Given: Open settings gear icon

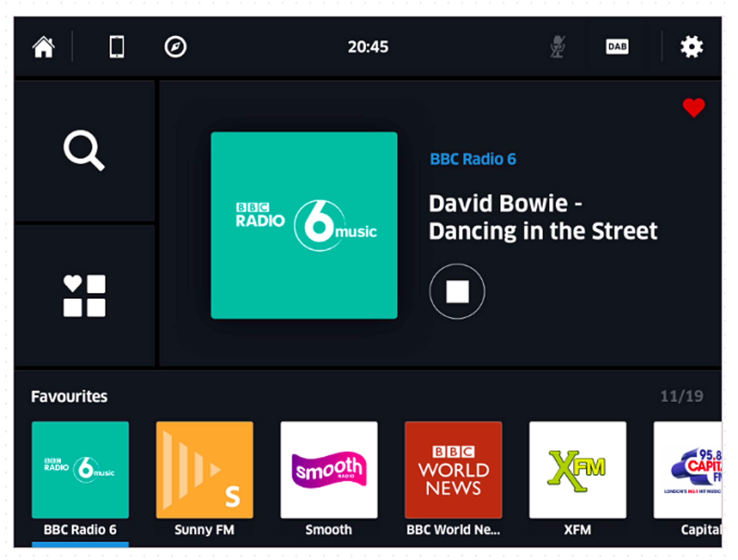Looking at the screenshot, I should 692,47.
